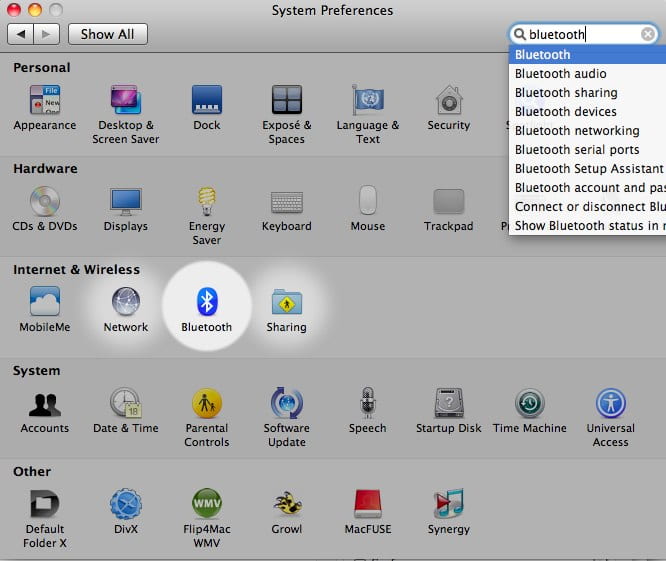Screen dimensions: 666x561
Task: Open the Mouse preference pane
Action: pos(368,209)
